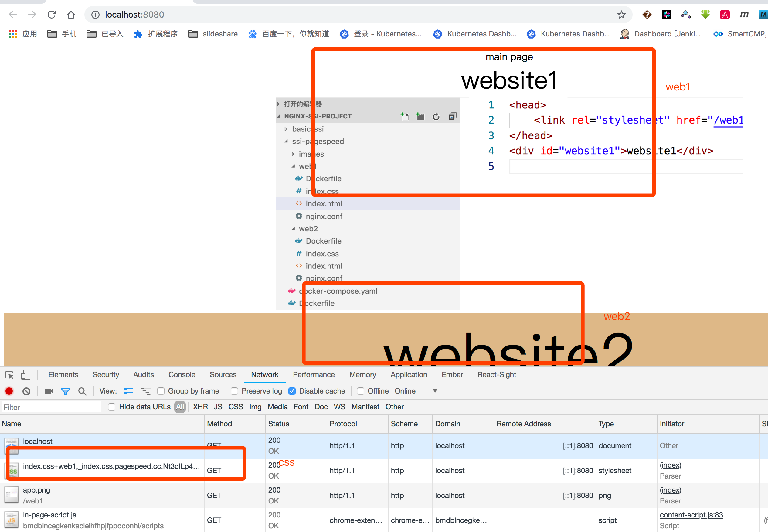
Task: Collapse the NGINX-SSI-PROJECT section
Action: (279, 116)
